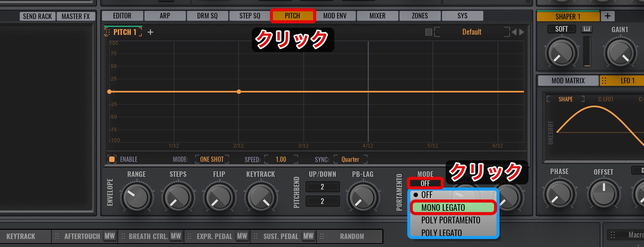The width and height of the screenshot is (644, 247).
Task: Toggle the MW button beside BREATH CTRL.
Action: point(176,236)
